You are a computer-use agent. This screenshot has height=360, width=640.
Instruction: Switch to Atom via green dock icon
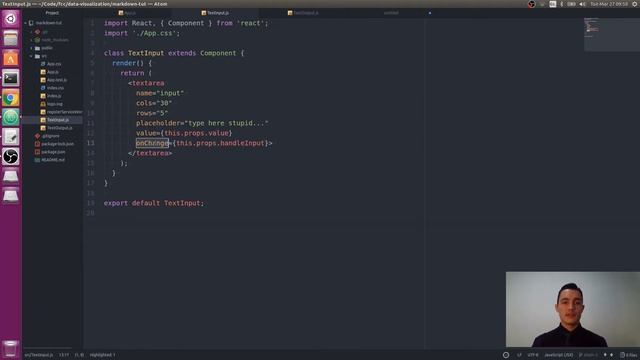11,117
